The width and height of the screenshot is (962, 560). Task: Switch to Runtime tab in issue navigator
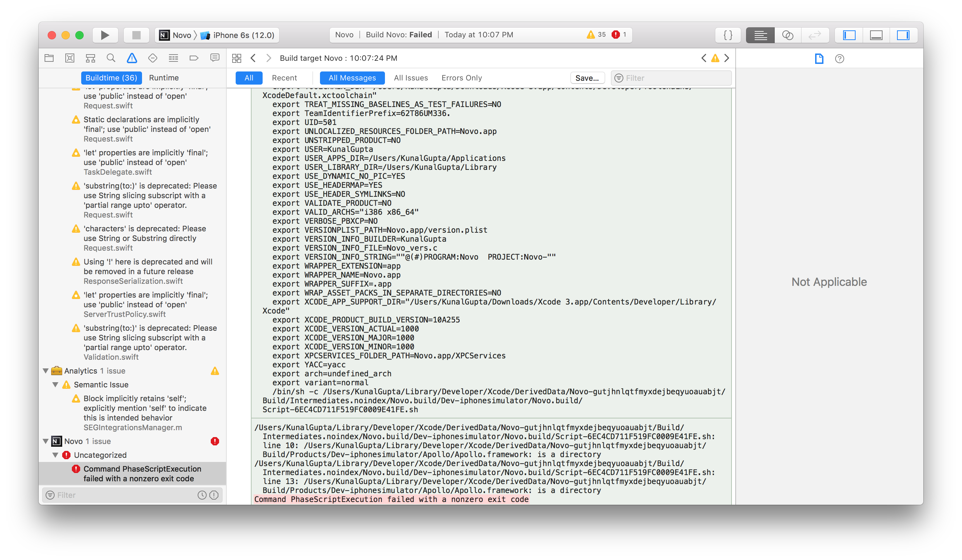tap(165, 77)
